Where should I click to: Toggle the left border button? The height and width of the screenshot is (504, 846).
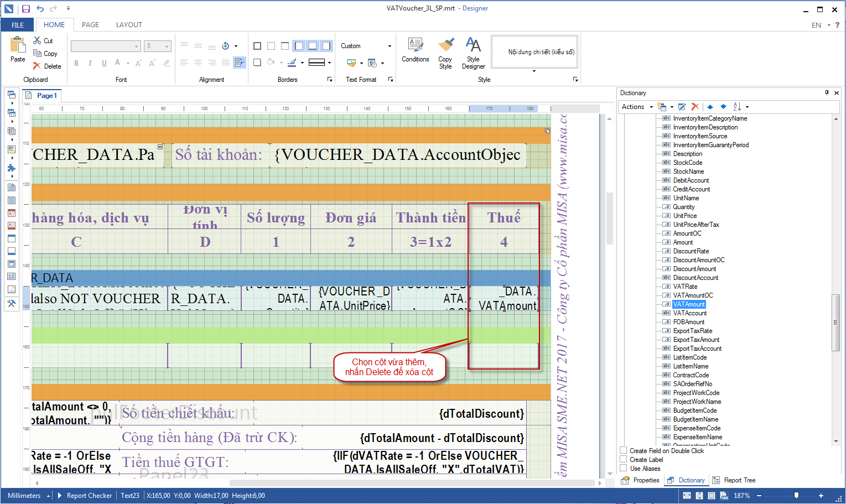(299, 46)
